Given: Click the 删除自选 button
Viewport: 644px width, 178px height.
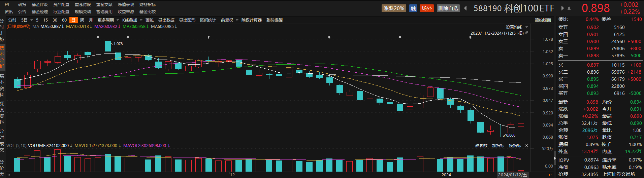Looking at the screenshot, I should point(448,8).
